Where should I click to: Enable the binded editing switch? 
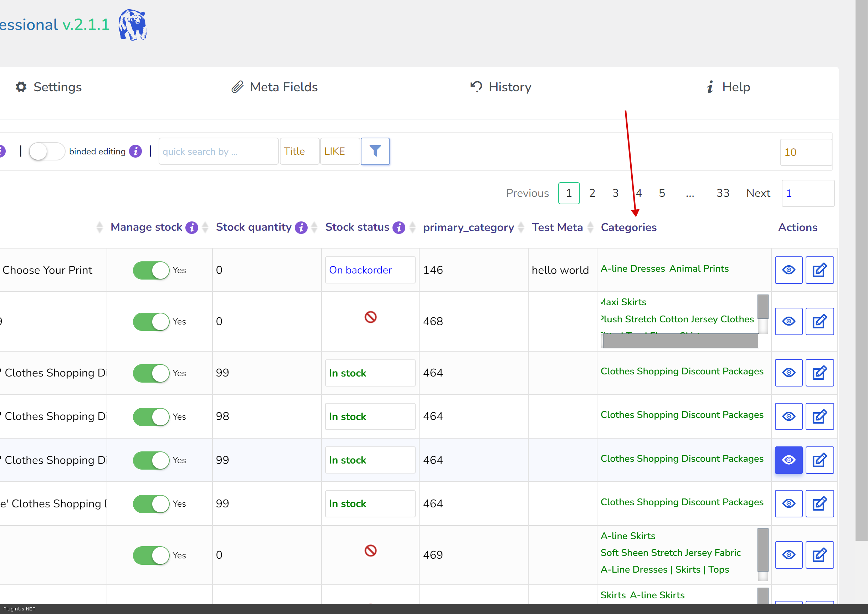point(47,152)
